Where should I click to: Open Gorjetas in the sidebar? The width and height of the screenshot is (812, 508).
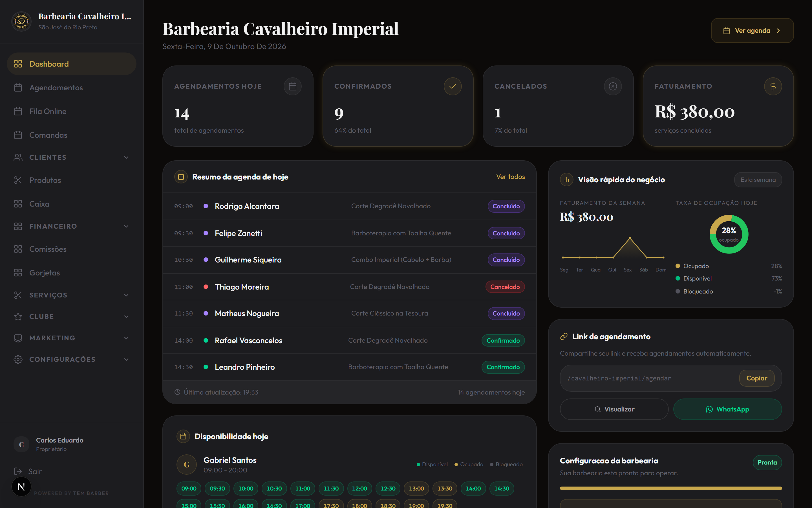[x=71, y=273]
